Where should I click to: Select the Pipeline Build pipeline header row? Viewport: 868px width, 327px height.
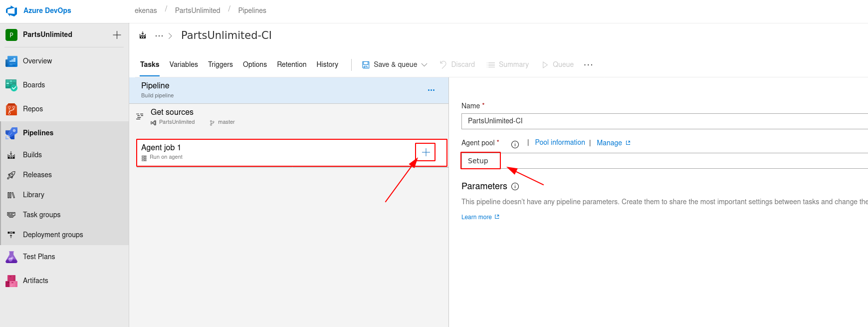click(289, 90)
